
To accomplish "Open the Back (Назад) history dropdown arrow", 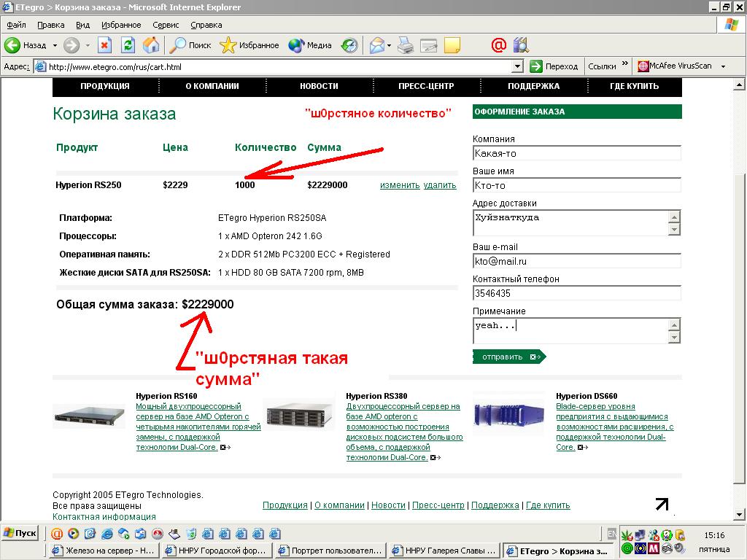I will (54, 45).
